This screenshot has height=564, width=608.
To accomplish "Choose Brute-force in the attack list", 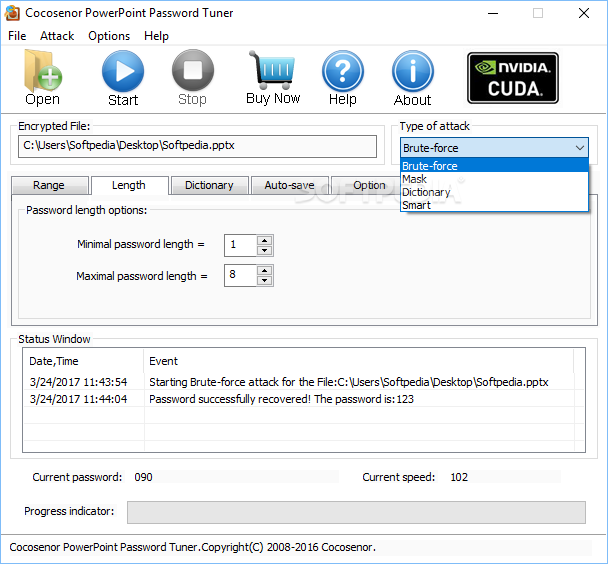I will click(x=494, y=166).
